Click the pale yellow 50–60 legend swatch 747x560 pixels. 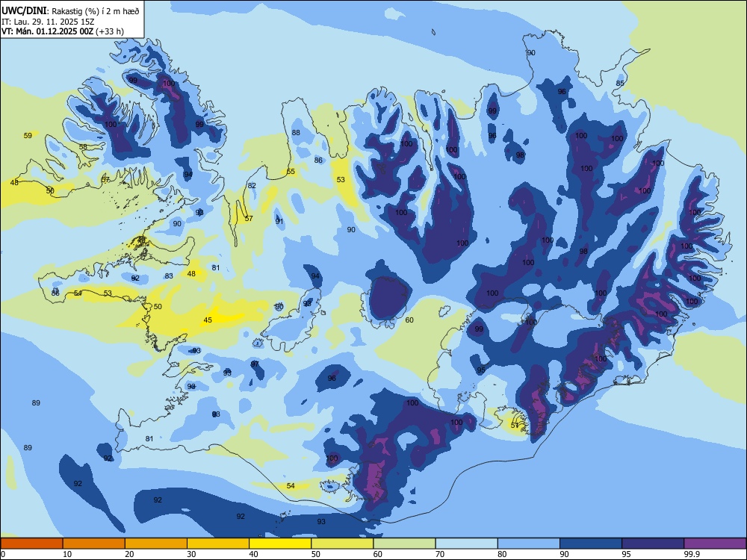[x=342, y=543]
